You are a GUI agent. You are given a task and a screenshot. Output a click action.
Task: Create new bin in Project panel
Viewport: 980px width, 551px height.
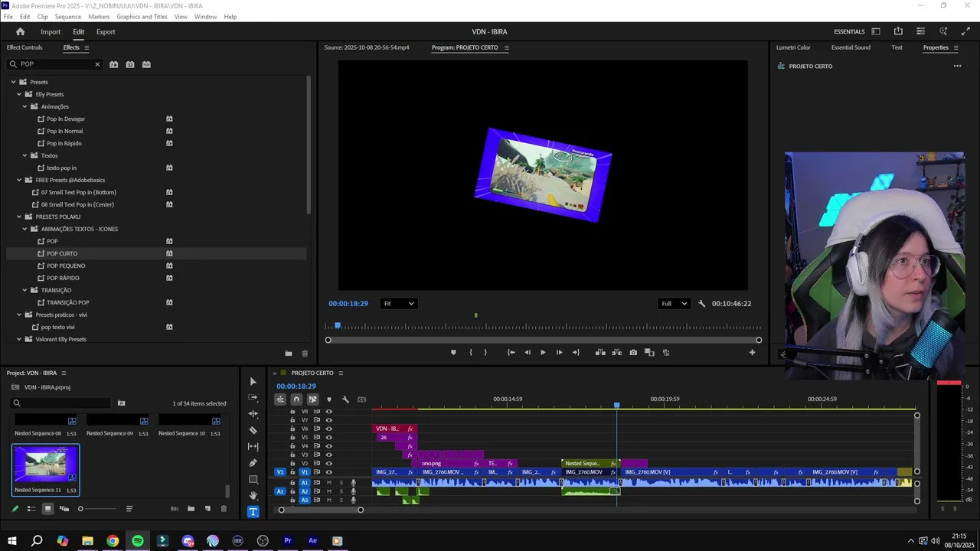pyautogui.click(x=191, y=509)
